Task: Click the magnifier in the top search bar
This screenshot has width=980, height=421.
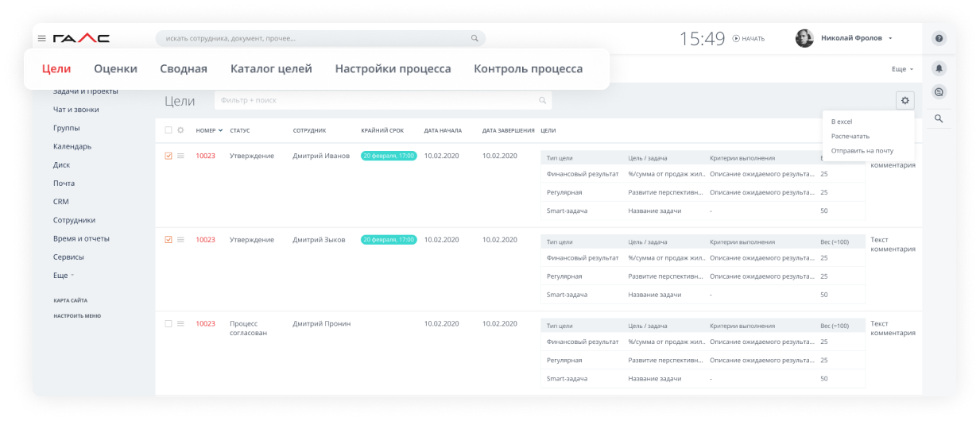Action: 475,38
